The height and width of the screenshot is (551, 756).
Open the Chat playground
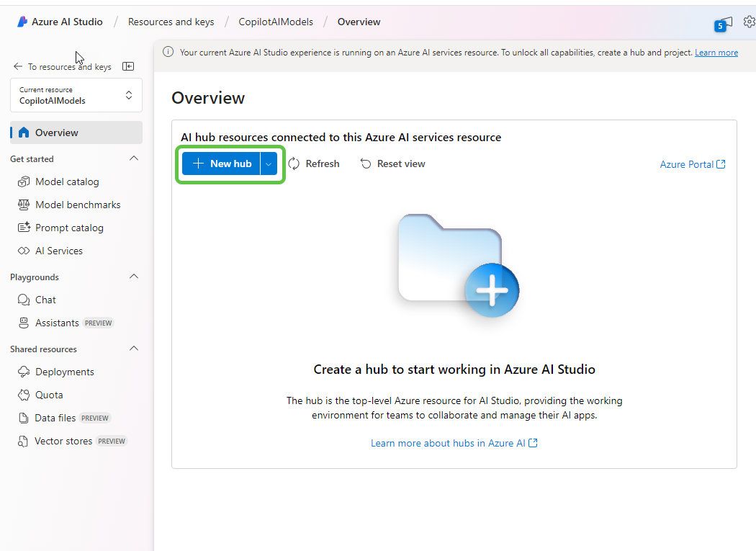45,300
